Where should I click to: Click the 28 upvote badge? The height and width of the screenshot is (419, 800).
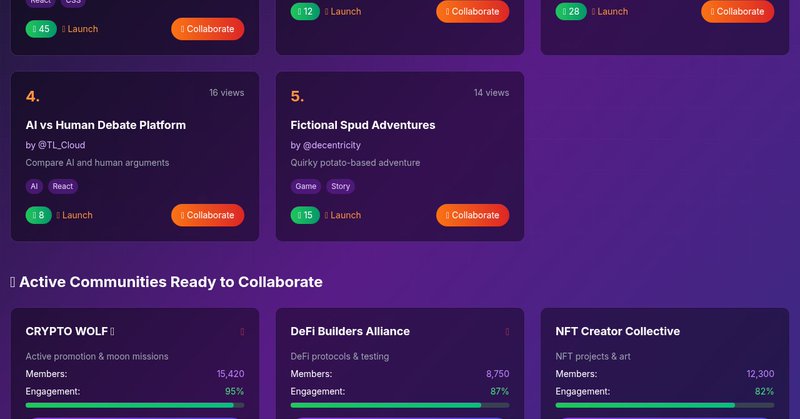pos(571,11)
